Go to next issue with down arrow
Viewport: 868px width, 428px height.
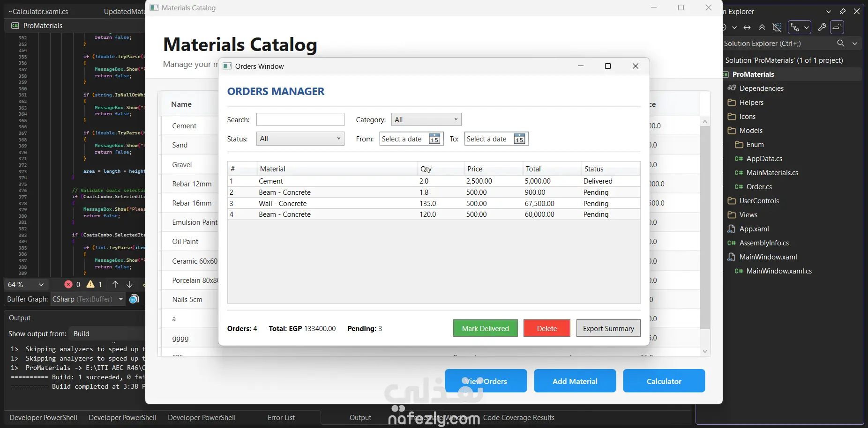(x=129, y=284)
